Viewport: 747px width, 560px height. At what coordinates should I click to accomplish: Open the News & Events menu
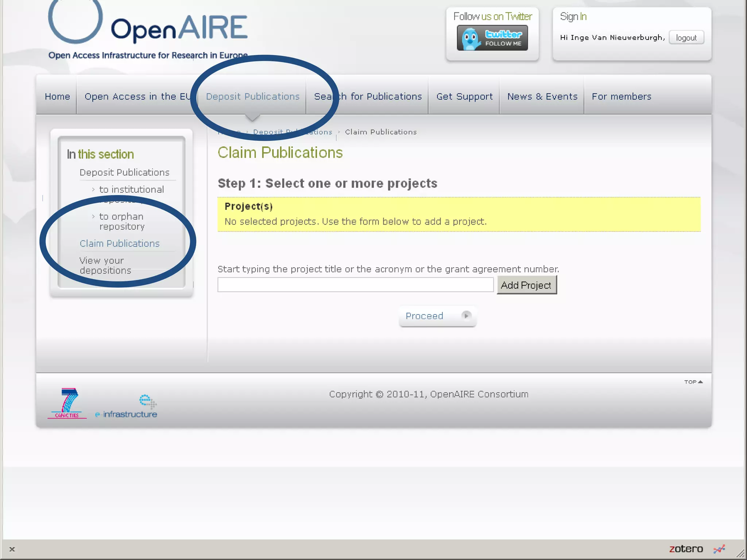pos(542,96)
